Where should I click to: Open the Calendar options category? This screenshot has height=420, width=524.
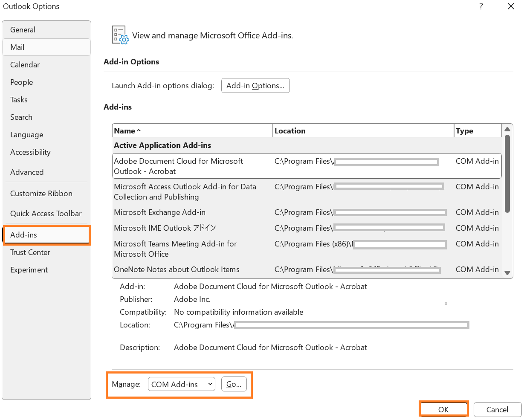(x=46, y=65)
